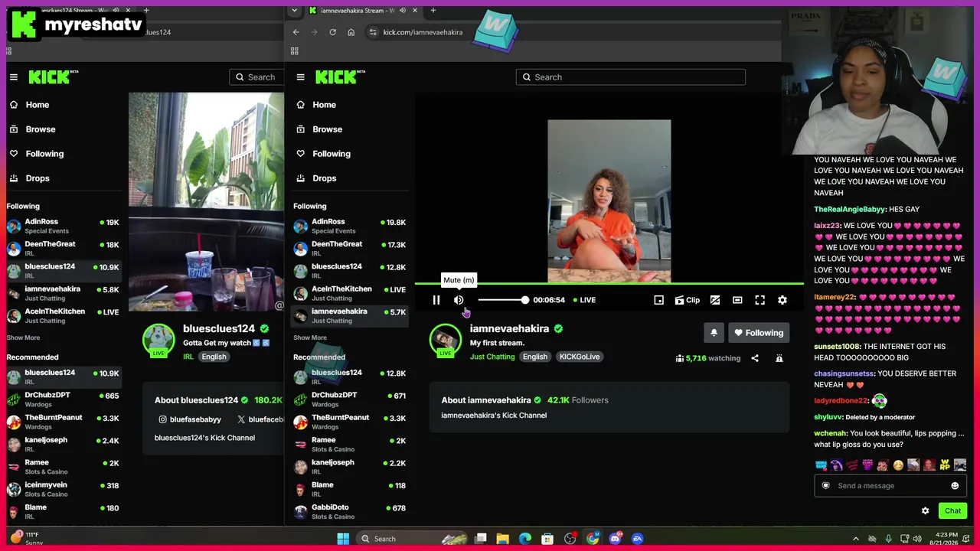This screenshot has width=980, height=551.
Task: Open the report icon beside share
Action: [779, 358]
